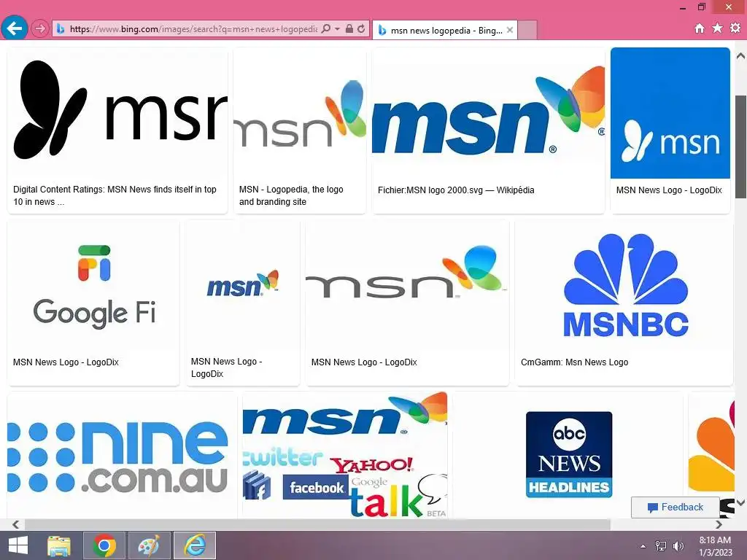Click the Feedback button

tap(675, 507)
